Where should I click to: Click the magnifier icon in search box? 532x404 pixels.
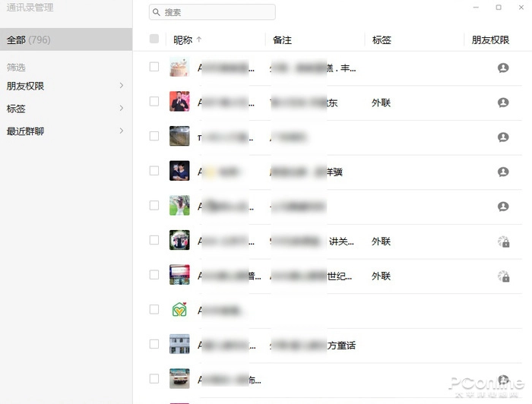pos(156,12)
